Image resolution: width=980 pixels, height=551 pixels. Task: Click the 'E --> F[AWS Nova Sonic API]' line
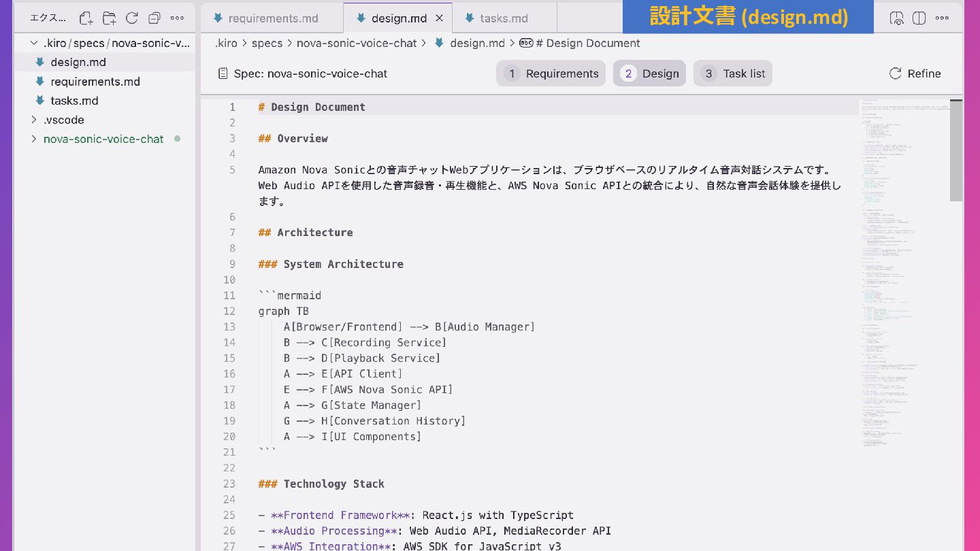tap(368, 389)
